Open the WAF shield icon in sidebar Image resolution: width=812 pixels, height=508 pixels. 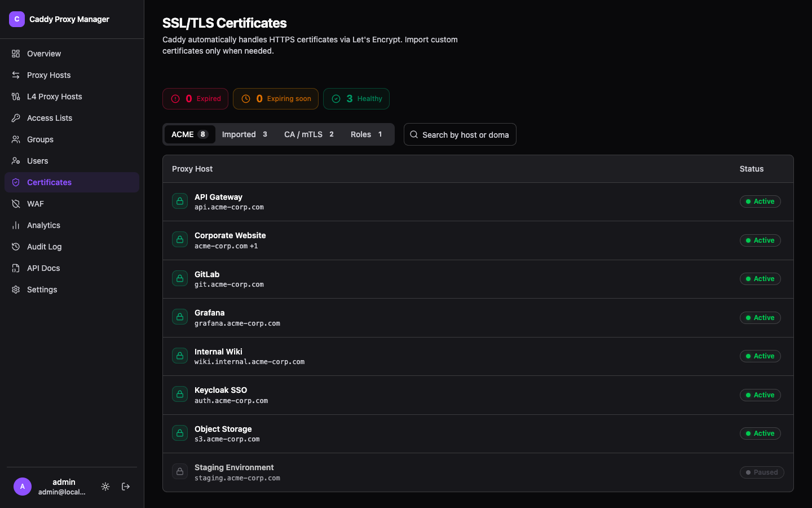pyautogui.click(x=16, y=204)
